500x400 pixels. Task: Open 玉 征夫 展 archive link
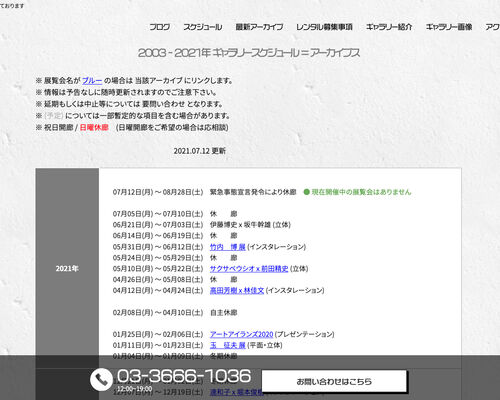pos(228,345)
